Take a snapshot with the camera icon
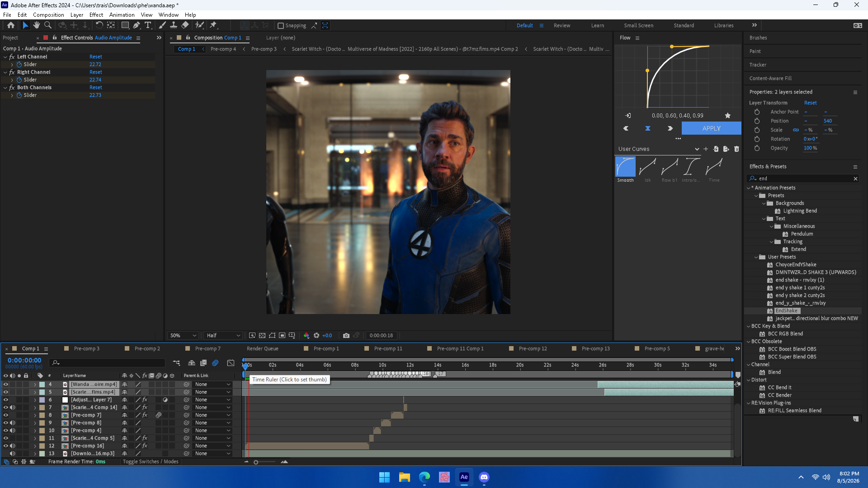868x488 pixels. 346,335
